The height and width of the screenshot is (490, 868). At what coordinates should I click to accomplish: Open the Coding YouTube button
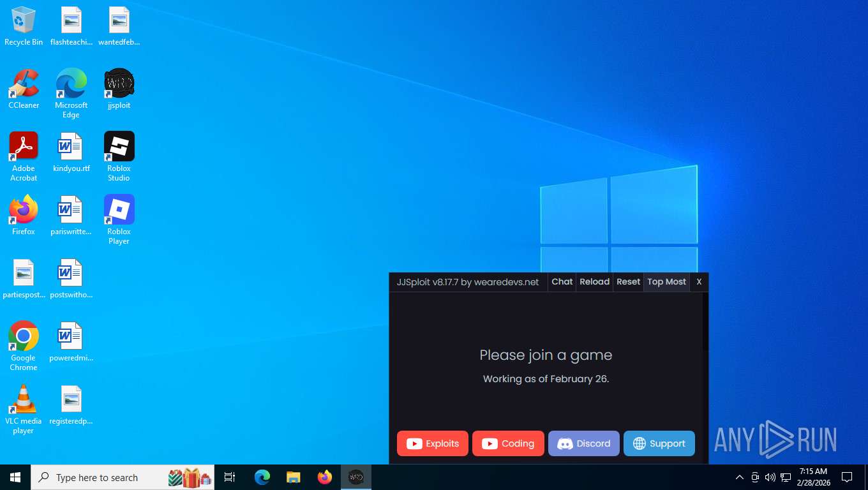click(x=508, y=443)
